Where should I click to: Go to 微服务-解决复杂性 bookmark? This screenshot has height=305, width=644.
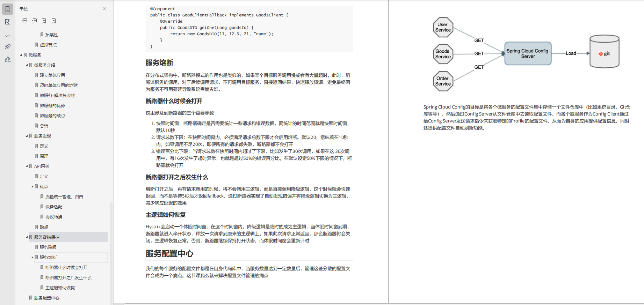(57, 95)
